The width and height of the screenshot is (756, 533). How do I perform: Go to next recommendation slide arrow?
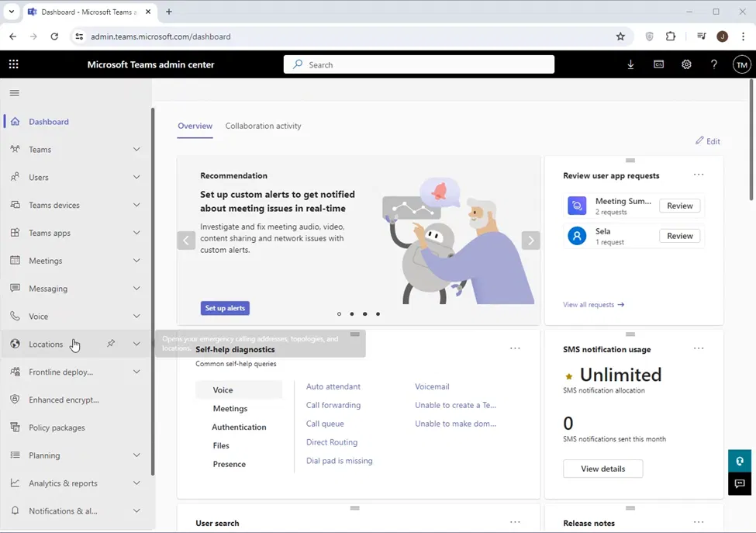coord(530,241)
